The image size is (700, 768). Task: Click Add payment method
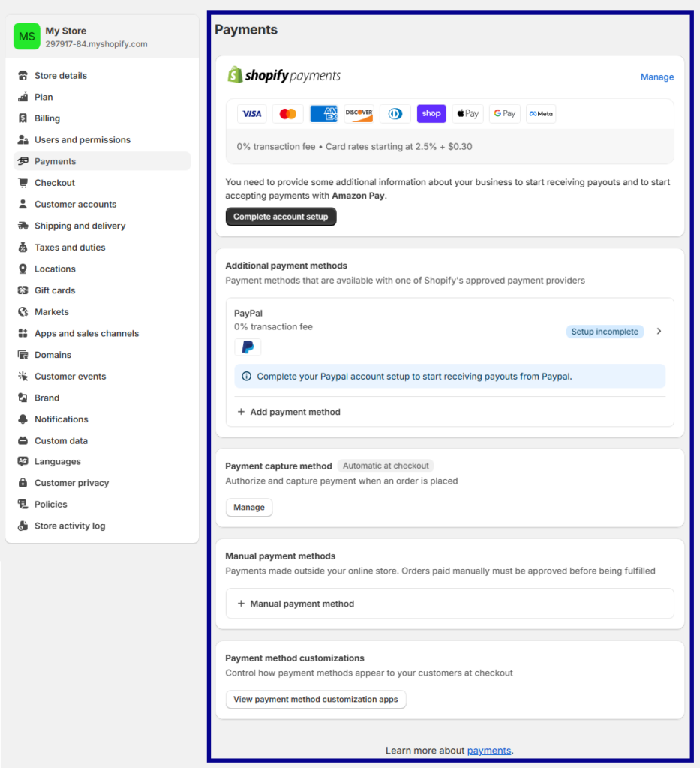click(289, 412)
